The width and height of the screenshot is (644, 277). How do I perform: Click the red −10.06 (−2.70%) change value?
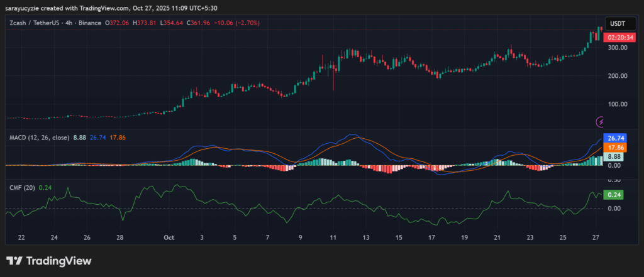(x=237, y=23)
